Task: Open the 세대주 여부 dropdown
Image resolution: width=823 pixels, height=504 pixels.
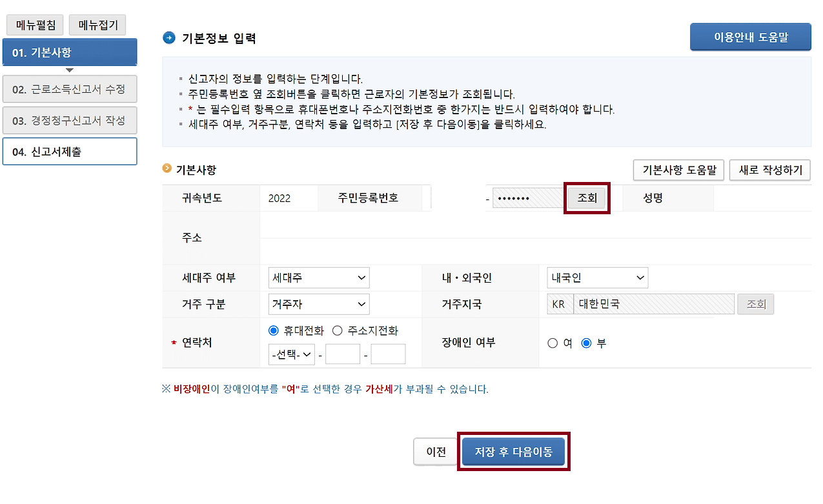Action: click(x=318, y=277)
